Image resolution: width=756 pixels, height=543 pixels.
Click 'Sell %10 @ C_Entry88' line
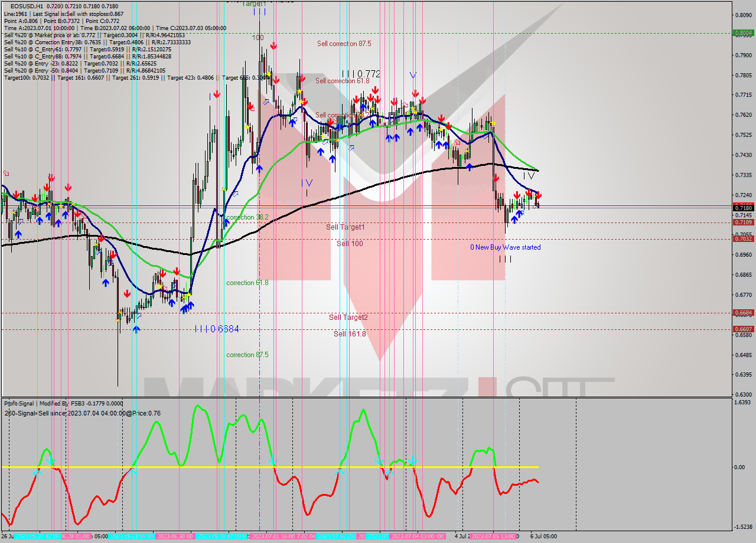[x=87, y=56]
